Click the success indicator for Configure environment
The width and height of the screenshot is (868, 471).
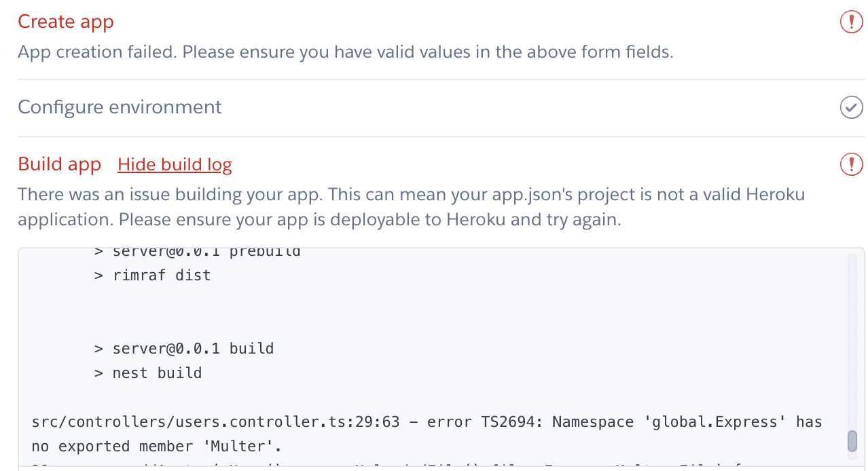click(x=851, y=107)
